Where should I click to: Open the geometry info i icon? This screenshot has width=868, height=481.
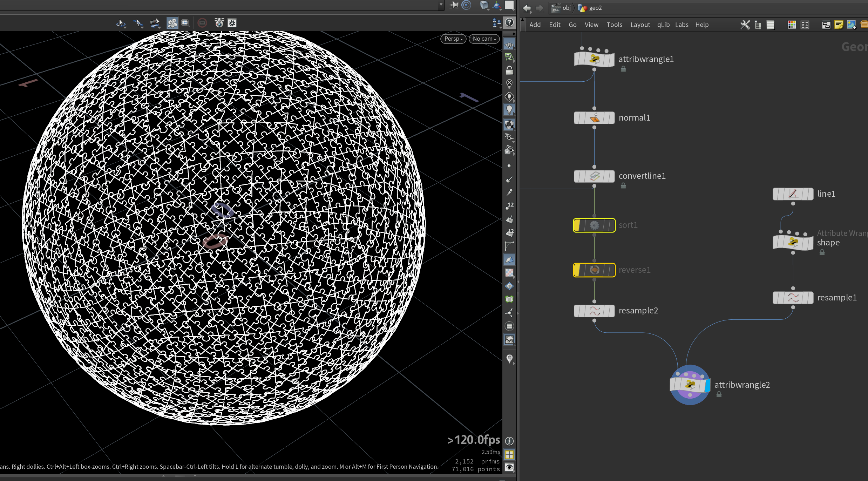point(509,441)
